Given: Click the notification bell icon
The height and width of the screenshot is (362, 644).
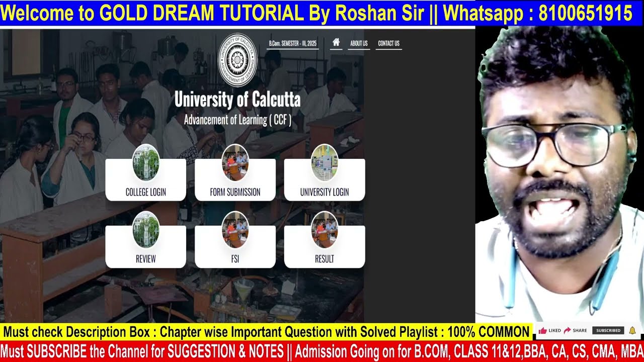Looking at the screenshot, I should pos(632,330).
